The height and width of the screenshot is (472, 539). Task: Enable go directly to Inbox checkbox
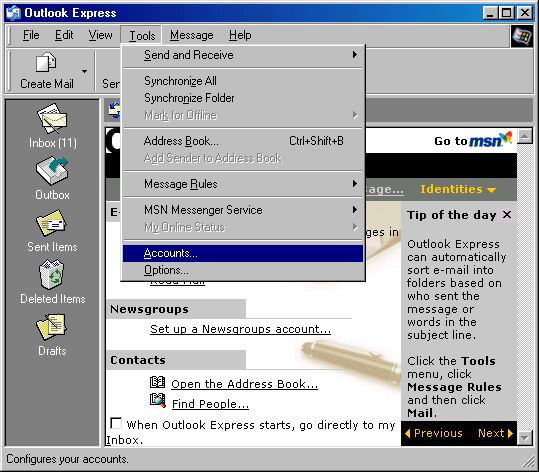[116, 423]
